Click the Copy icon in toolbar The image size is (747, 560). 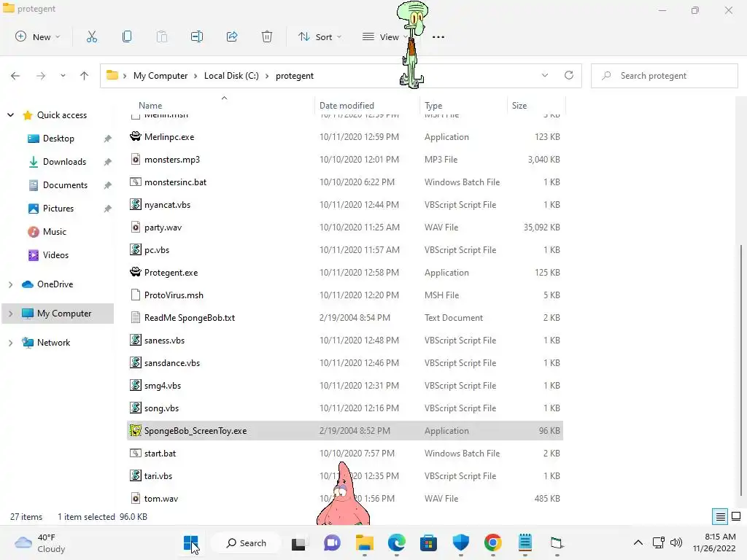point(127,36)
